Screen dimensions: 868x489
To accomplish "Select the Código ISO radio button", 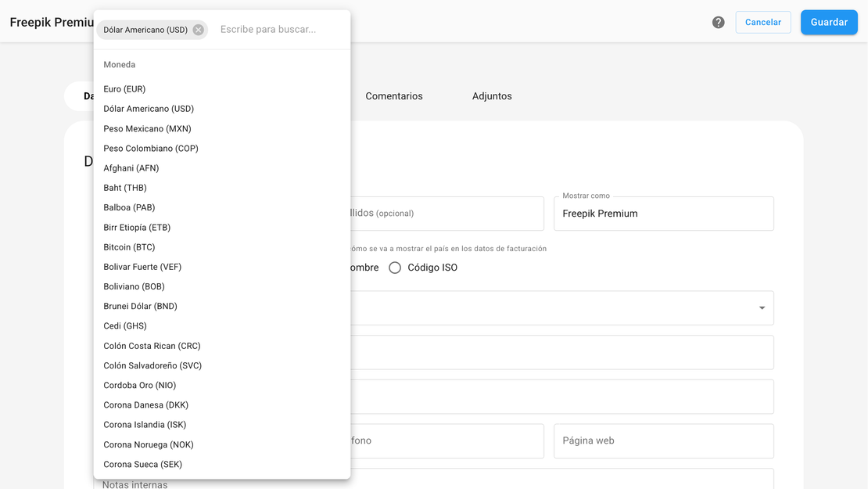I will click(x=395, y=268).
